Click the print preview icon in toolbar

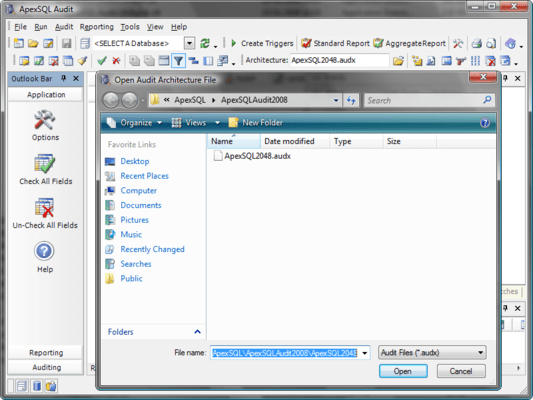[x=491, y=43]
